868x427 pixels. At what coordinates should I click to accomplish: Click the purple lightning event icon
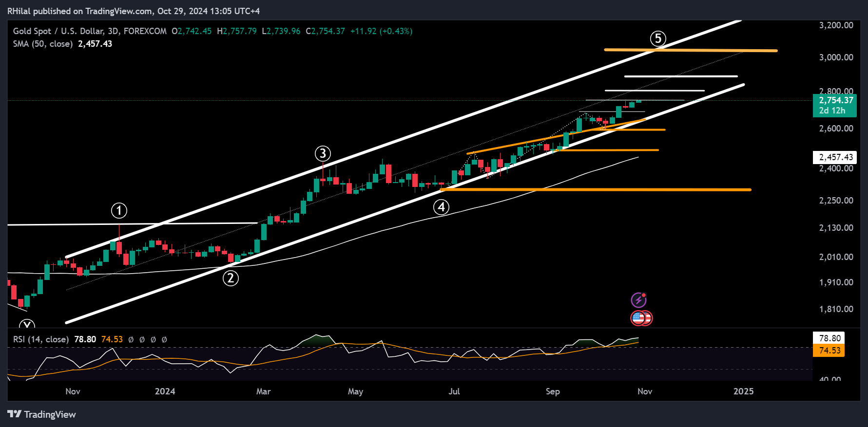pyautogui.click(x=638, y=300)
